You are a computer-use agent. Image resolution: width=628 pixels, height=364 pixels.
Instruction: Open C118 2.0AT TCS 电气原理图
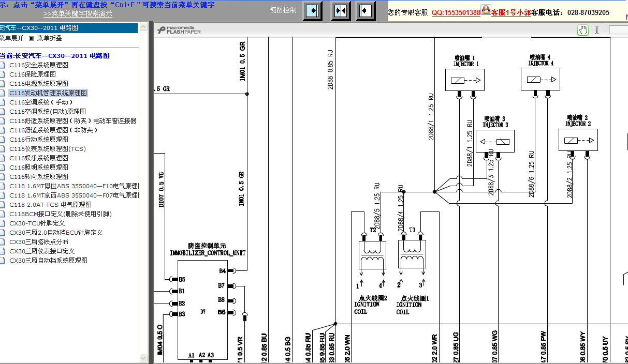(50, 205)
